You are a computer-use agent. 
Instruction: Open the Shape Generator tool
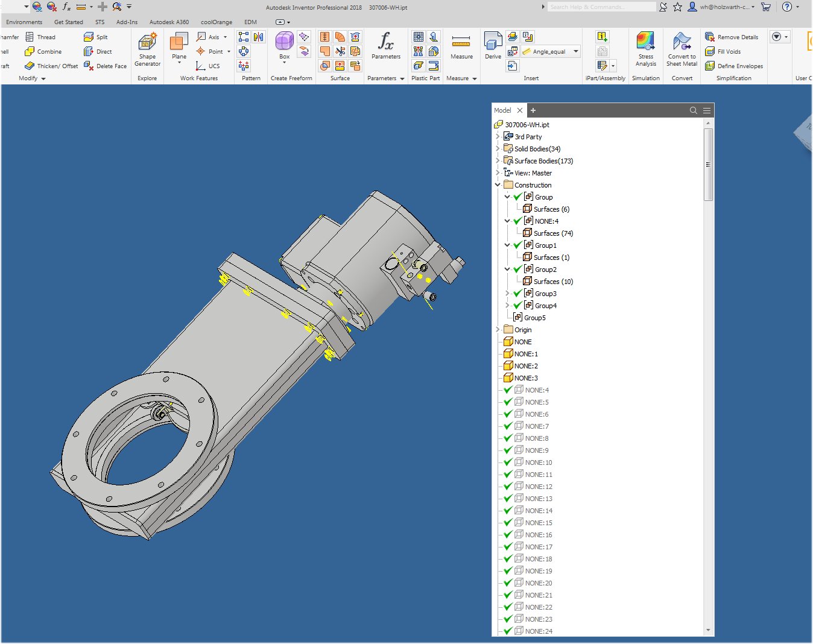tap(147, 51)
